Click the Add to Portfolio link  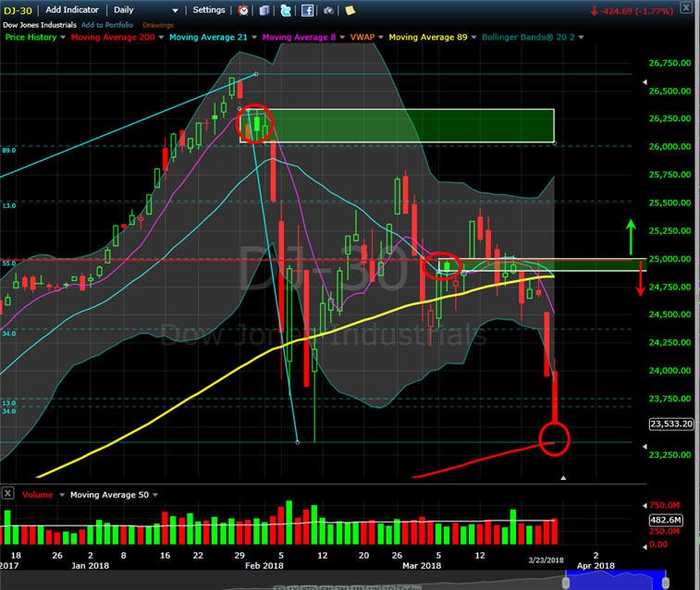point(107,25)
